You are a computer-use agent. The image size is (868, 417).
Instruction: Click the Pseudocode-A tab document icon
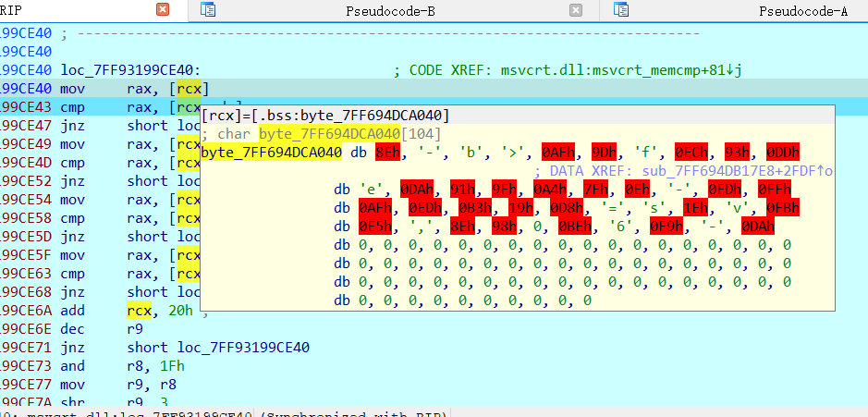coord(621,10)
